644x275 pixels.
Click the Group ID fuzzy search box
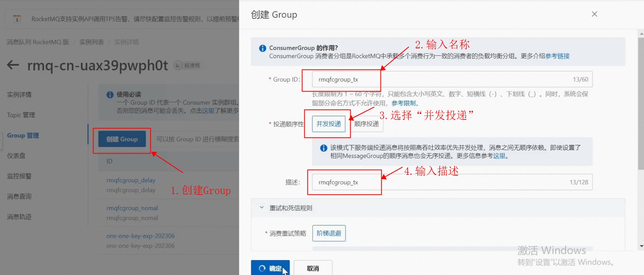[195, 139]
